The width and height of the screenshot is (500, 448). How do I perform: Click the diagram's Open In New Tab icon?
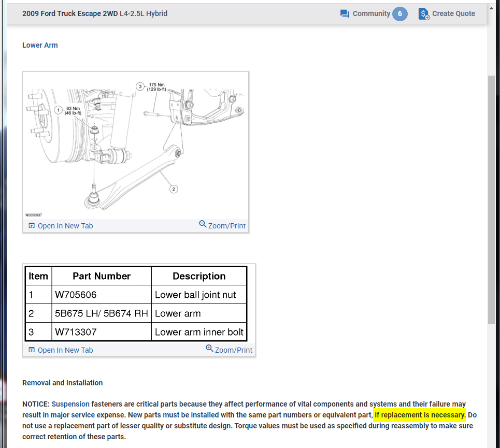point(32,226)
